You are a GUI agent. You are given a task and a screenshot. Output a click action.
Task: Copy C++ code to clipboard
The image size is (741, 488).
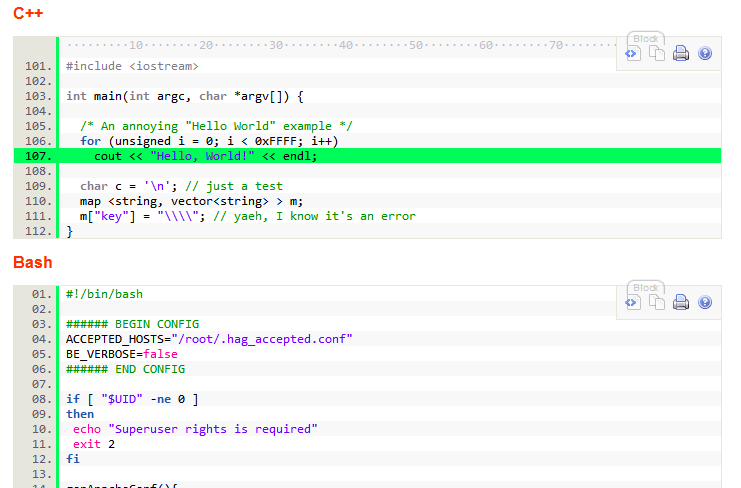(657, 54)
